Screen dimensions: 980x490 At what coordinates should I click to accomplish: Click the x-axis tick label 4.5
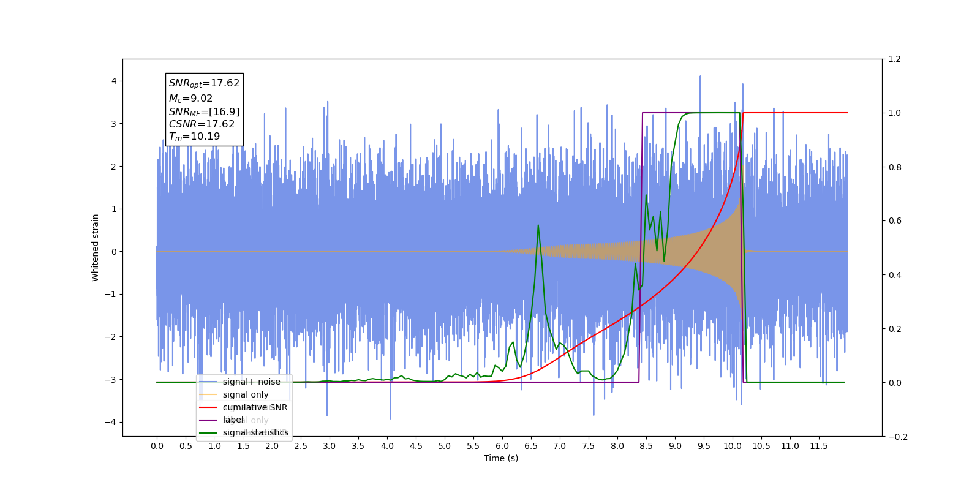click(416, 446)
